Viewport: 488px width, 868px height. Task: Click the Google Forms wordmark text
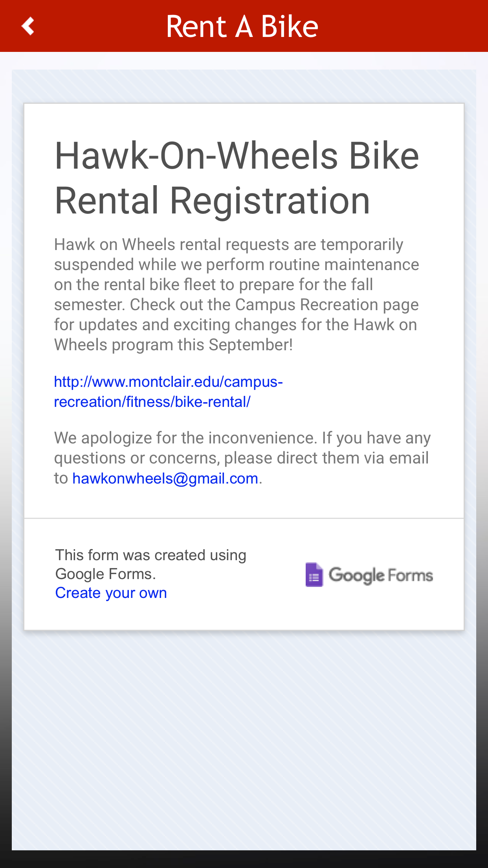(x=380, y=575)
